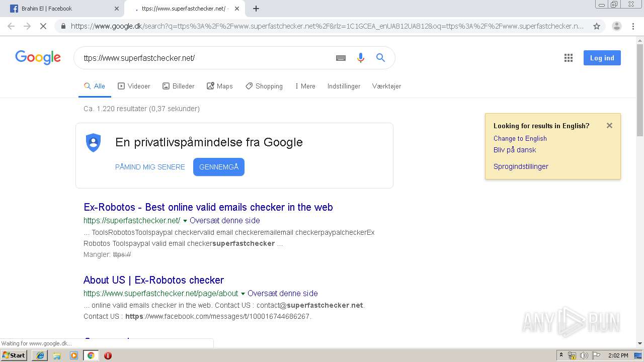Open the Chrome profile avatar menu

[616, 26]
